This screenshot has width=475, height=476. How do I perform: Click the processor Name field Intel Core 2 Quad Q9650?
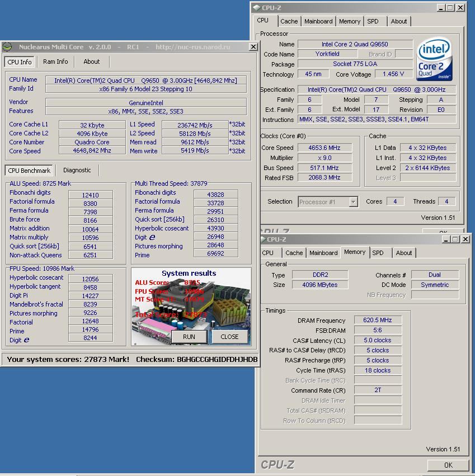point(355,44)
